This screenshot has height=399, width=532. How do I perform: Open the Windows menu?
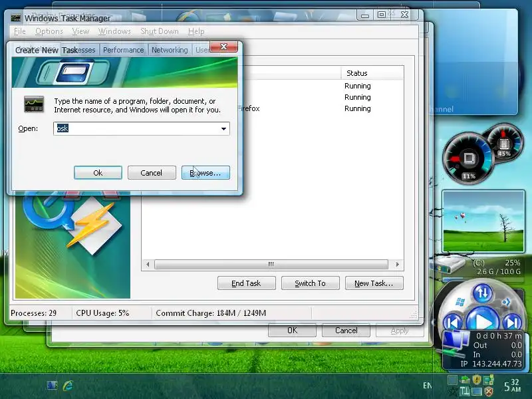click(x=114, y=31)
